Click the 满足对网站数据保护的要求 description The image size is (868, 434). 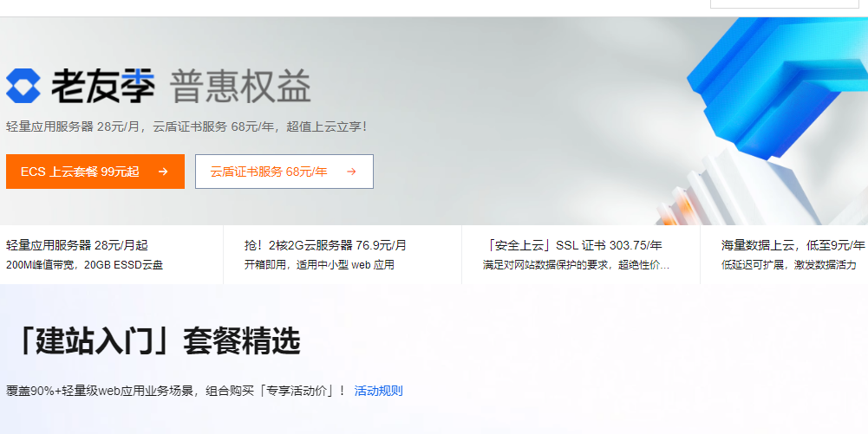pyautogui.click(x=576, y=265)
